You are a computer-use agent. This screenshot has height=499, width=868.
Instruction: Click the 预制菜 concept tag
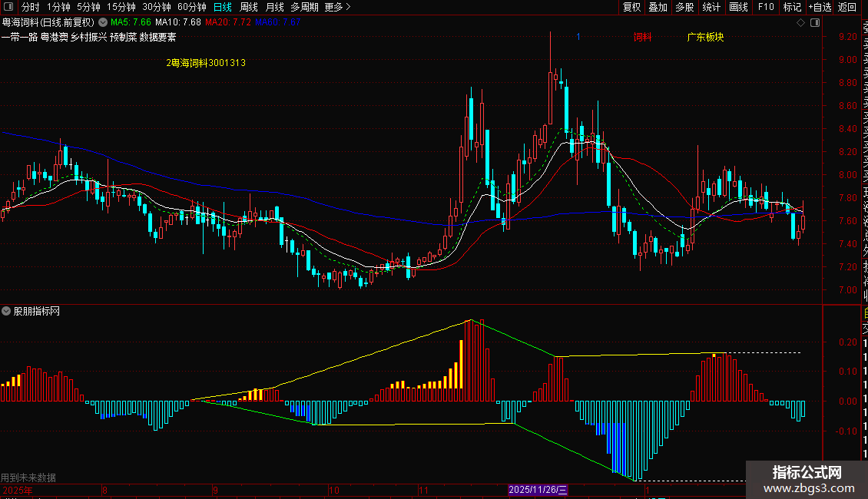click(123, 37)
